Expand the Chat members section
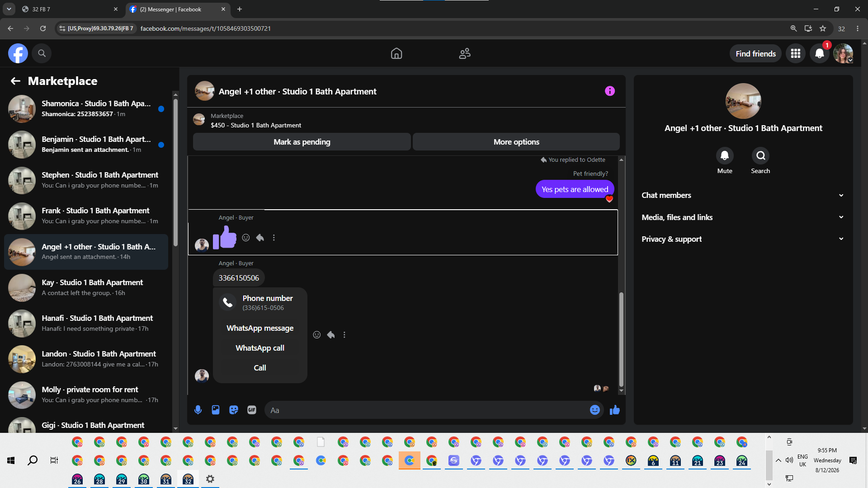868x488 pixels. 743,195
